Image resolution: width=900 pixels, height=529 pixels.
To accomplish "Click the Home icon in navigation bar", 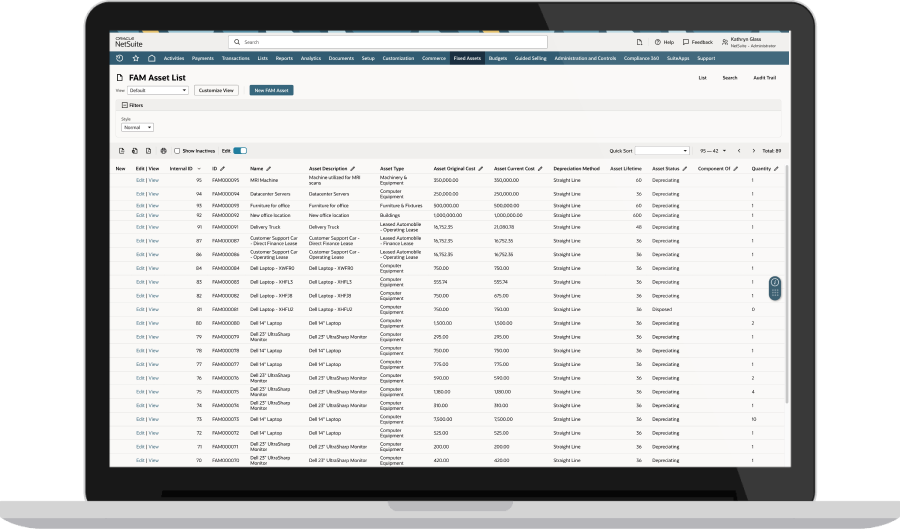I will [x=151, y=58].
